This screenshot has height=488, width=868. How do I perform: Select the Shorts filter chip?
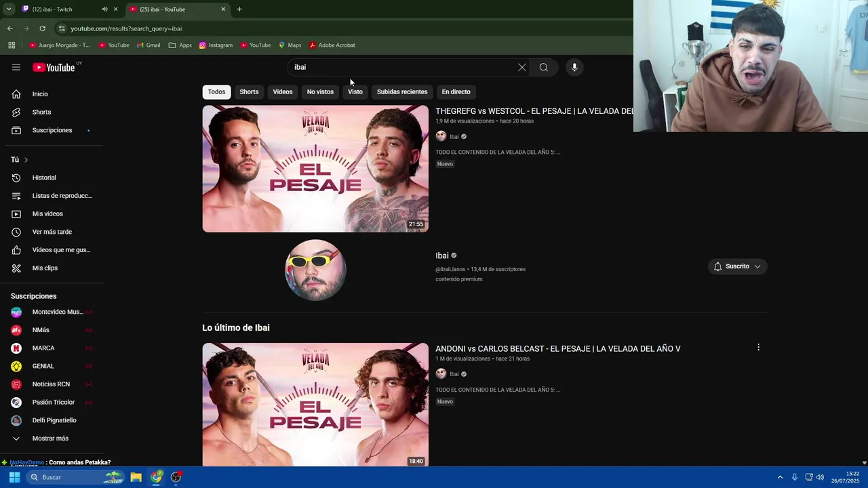click(249, 91)
